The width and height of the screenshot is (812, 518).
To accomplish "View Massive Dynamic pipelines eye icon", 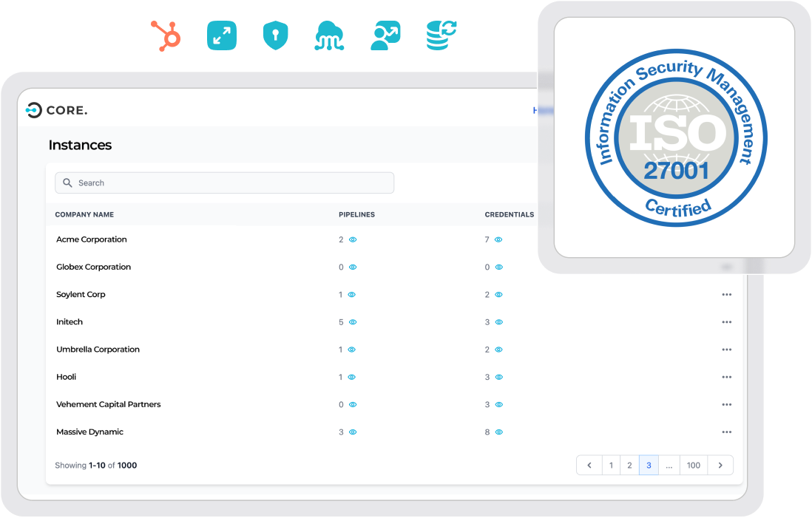I will (x=353, y=432).
